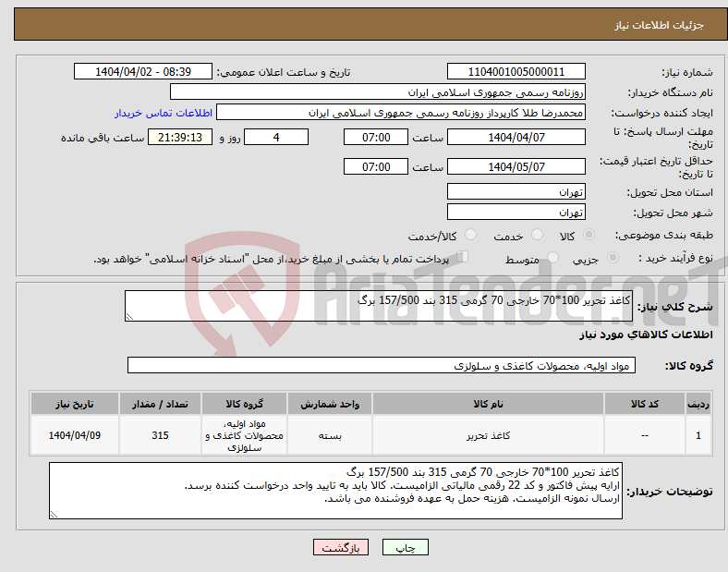Click the need date cell 1404/04/09
Screen dimensions: 728x572
(x=75, y=435)
